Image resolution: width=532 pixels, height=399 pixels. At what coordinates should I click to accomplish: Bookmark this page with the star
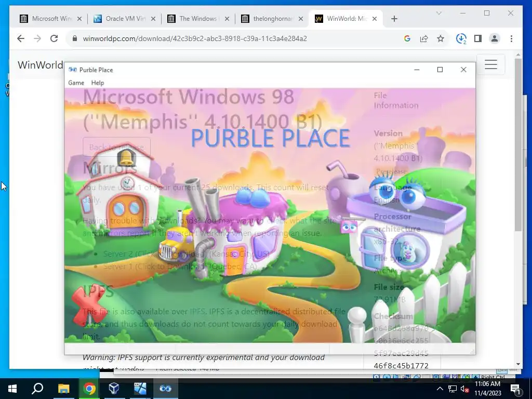pos(441,38)
